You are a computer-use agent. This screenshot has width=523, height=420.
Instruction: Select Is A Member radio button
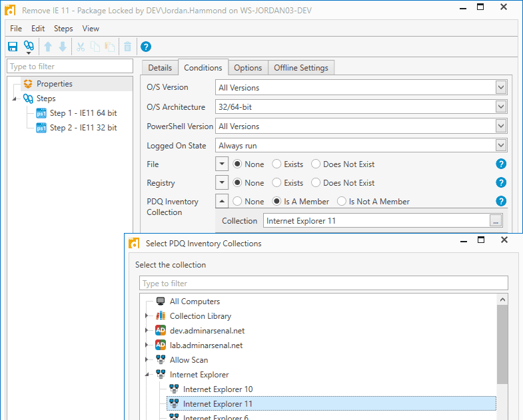(276, 201)
